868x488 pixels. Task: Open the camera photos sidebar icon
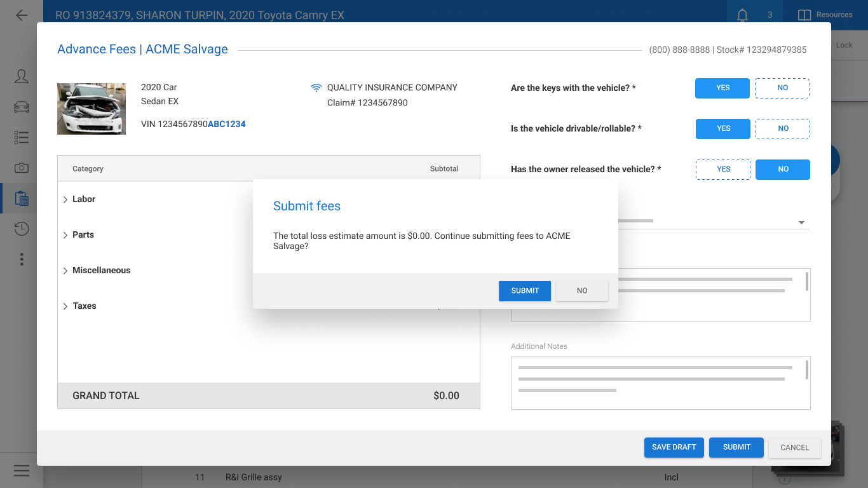[x=22, y=168]
